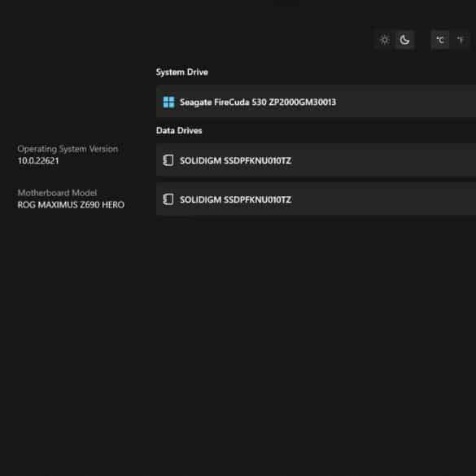Click drive icon of first SOLIDIGM row
Viewport: 476px width, 476px height.
[x=168, y=160]
